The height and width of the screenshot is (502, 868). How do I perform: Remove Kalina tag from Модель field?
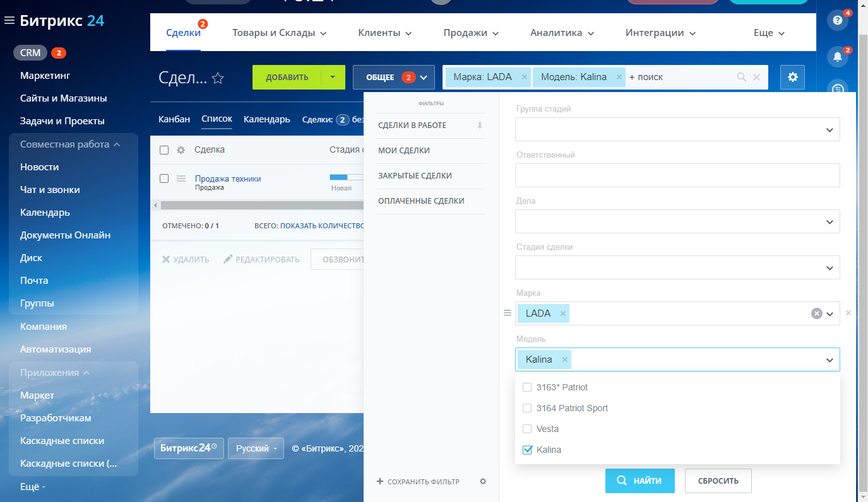pyautogui.click(x=565, y=359)
